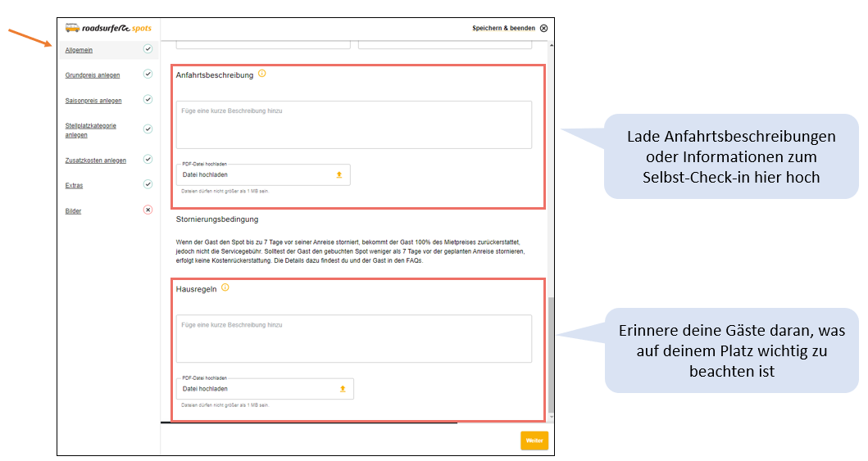Open the Allgemein section in sidebar
Viewport: 868px width, 461px height.
pyautogui.click(x=79, y=50)
